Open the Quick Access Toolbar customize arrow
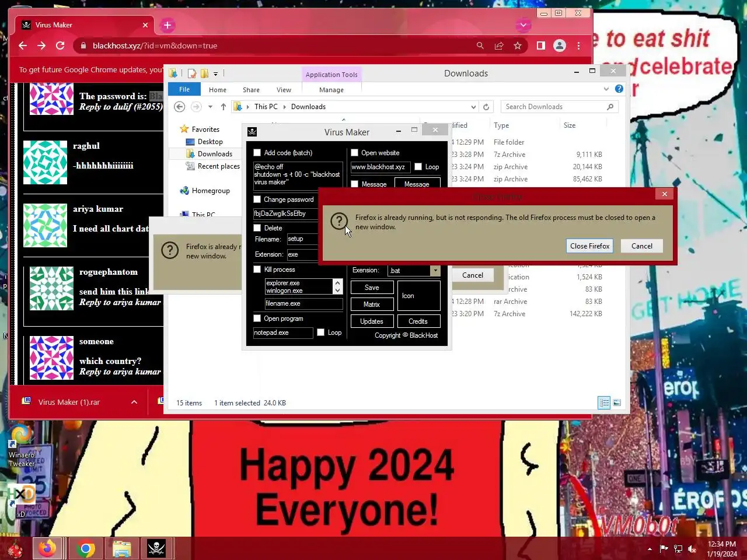The height and width of the screenshot is (560, 747). click(215, 74)
